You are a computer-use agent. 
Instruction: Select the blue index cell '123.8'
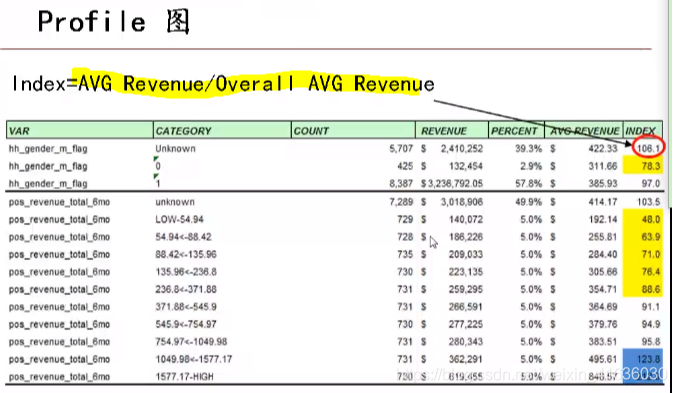643,358
